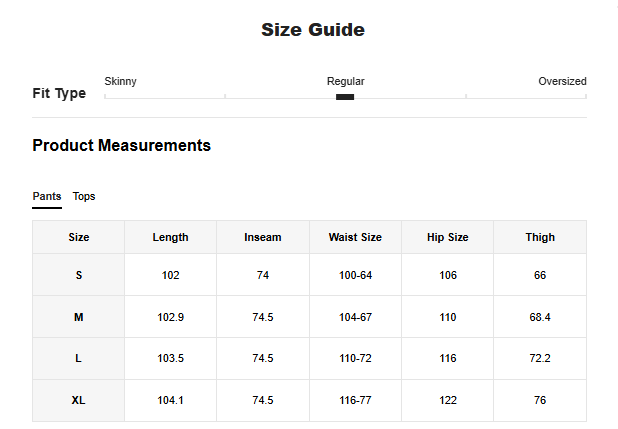The height and width of the screenshot is (429, 618).
Task: Click the Skinny fit label
Action: tap(121, 81)
